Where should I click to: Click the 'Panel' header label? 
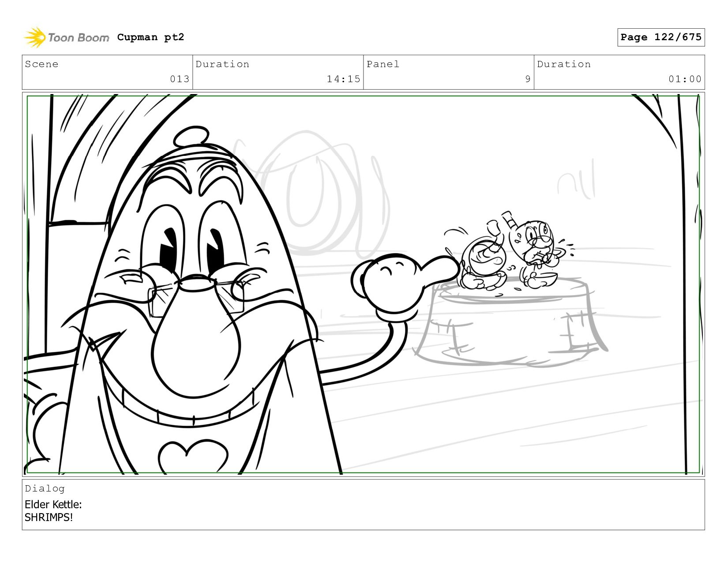coord(383,64)
